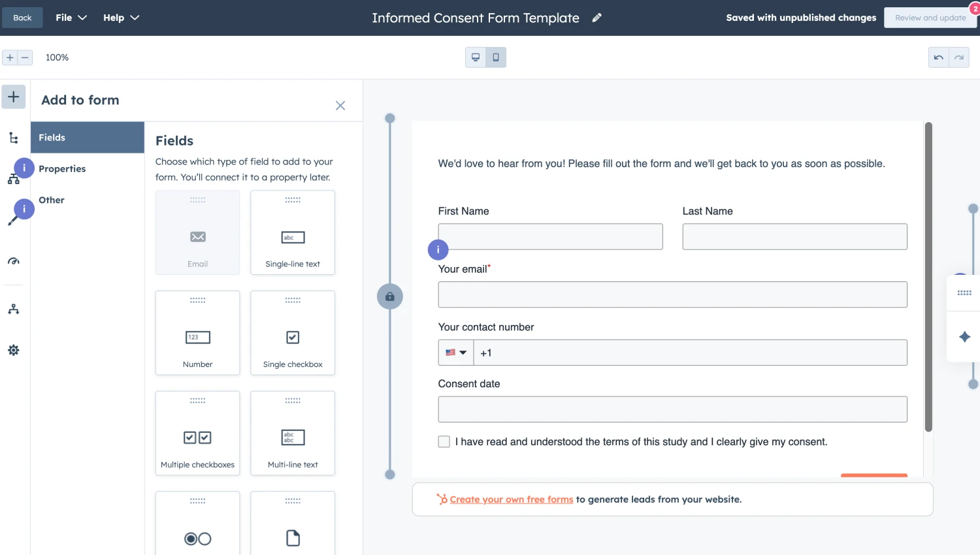This screenshot has height=555, width=980.
Task: Open the performance gauge sidebar icon
Action: tap(13, 261)
